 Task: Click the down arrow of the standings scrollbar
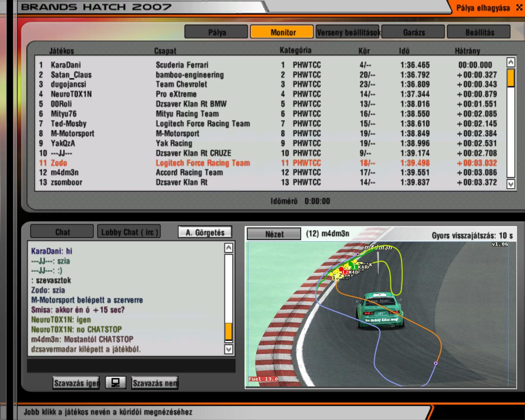pos(511,184)
